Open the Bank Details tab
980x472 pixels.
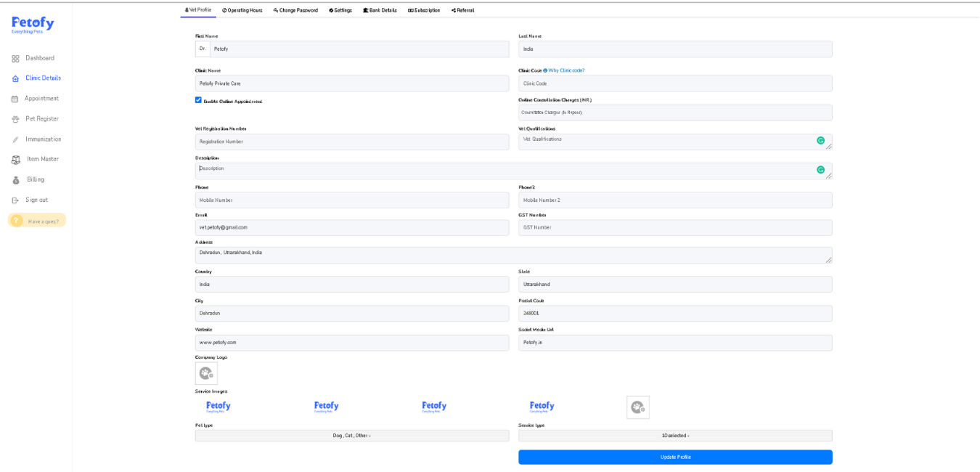(x=380, y=10)
